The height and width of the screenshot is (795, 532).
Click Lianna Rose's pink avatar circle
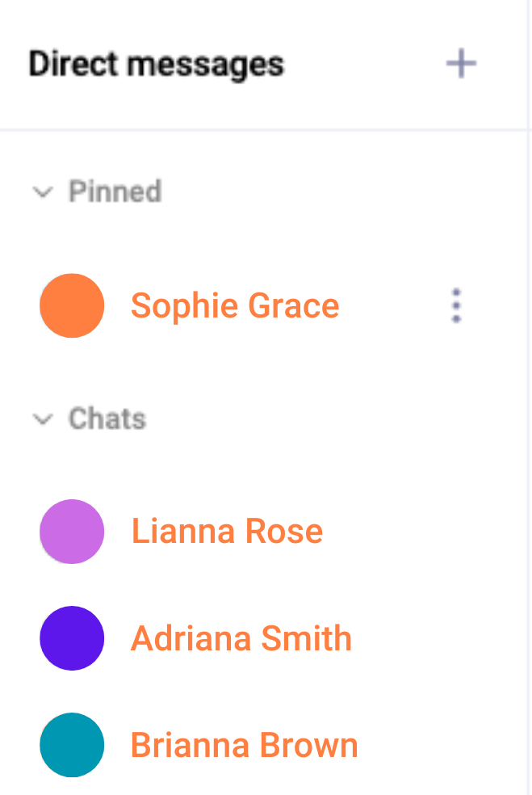72,532
